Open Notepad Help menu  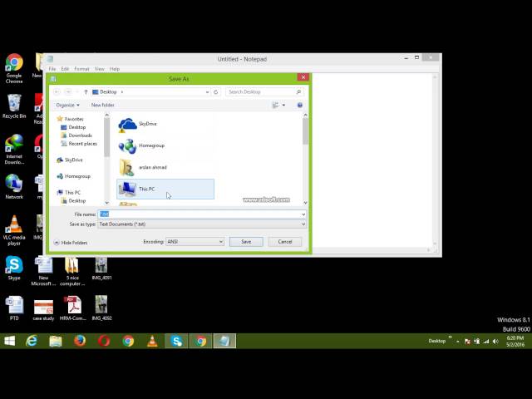tap(115, 69)
